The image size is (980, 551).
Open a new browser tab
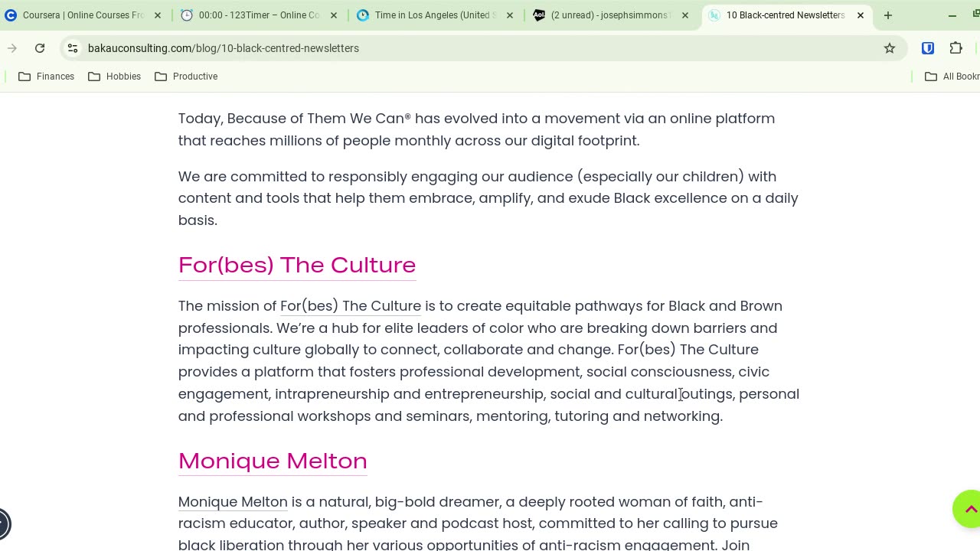click(x=888, y=15)
